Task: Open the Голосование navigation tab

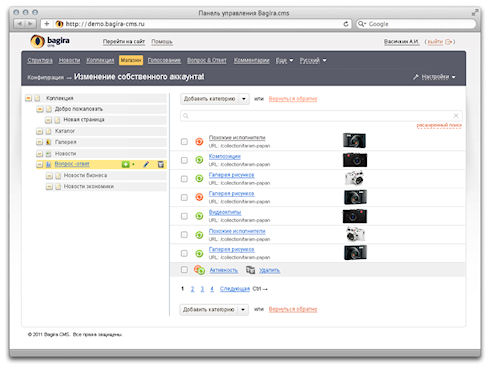Action: click(164, 60)
